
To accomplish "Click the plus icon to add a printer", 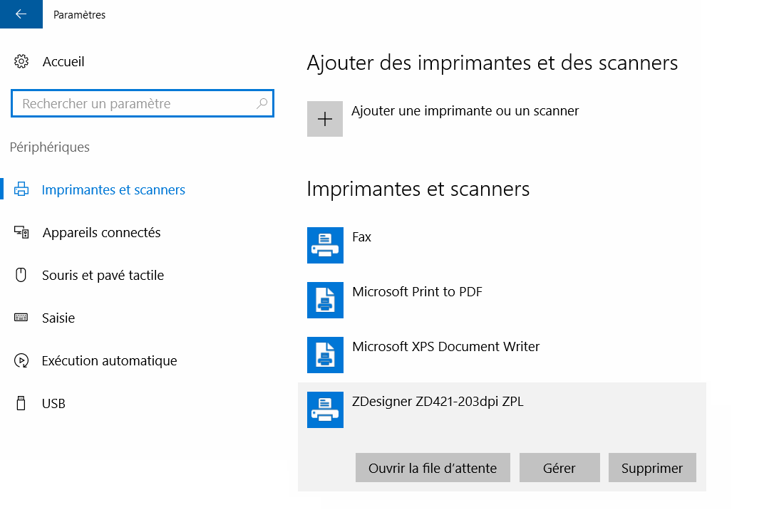I will [325, 119].
